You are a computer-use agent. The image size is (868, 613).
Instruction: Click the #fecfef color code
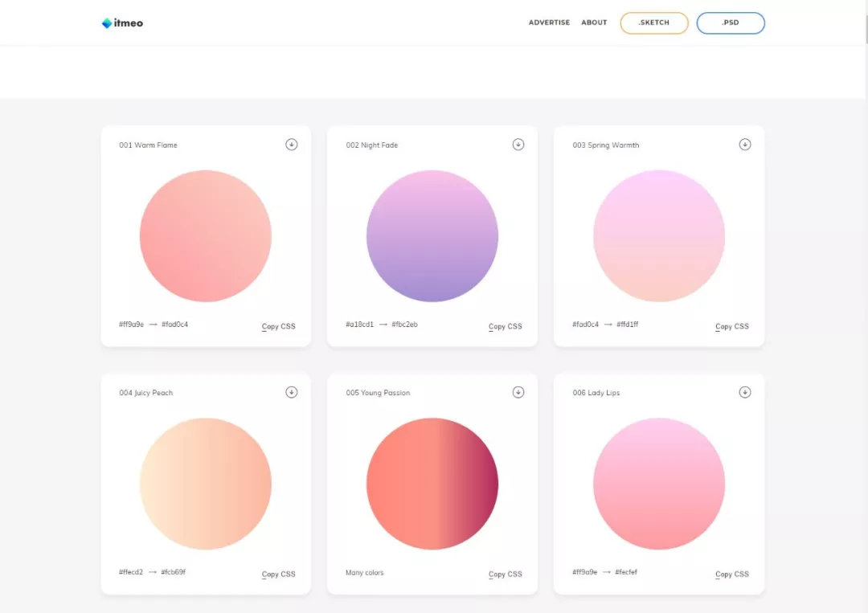[626, 572]
